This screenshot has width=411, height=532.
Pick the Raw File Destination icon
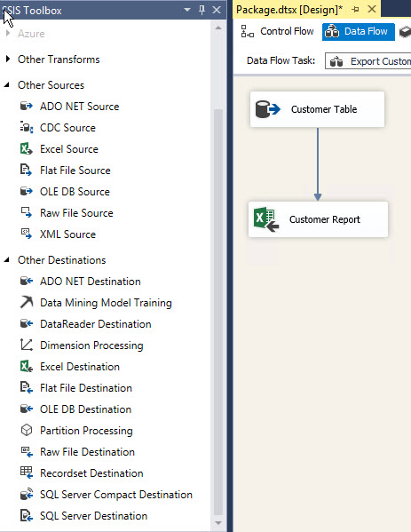point(26,451)
